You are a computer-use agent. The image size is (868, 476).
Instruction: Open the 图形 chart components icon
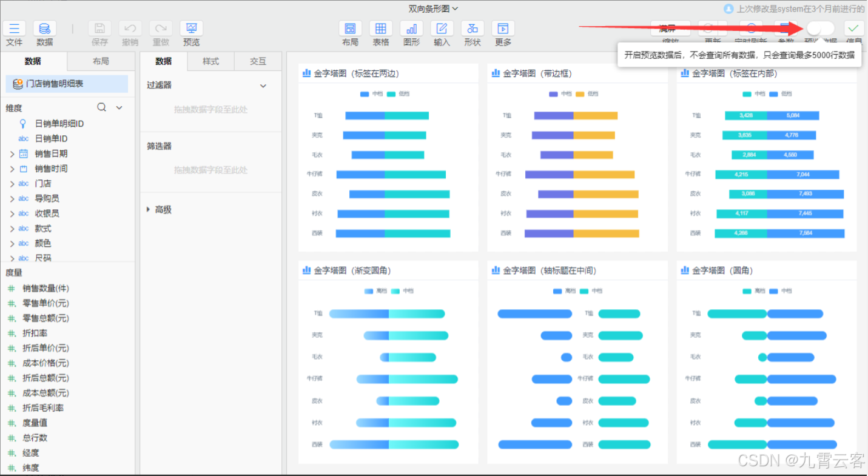pyautogui.click(x=411, y=28)
